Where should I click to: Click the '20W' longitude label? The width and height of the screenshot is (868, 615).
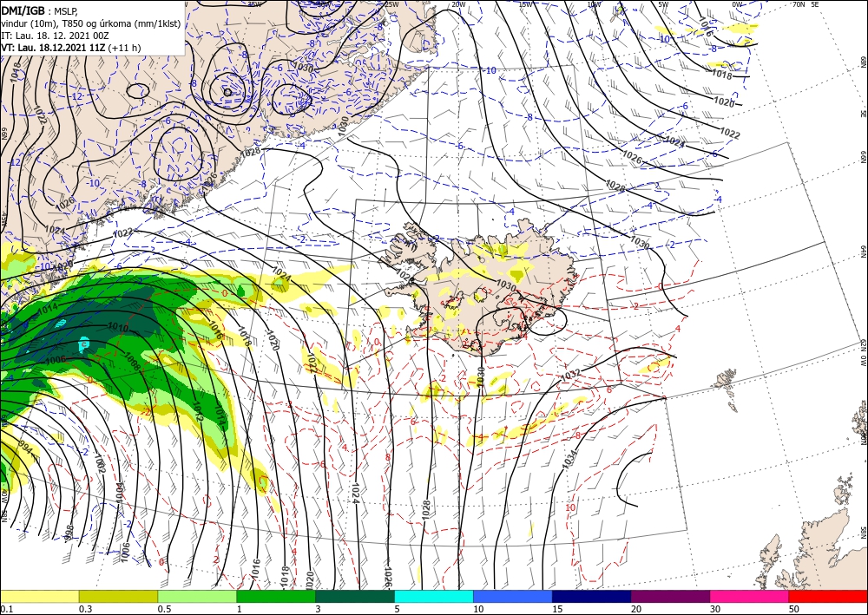[x=457, y=4]
